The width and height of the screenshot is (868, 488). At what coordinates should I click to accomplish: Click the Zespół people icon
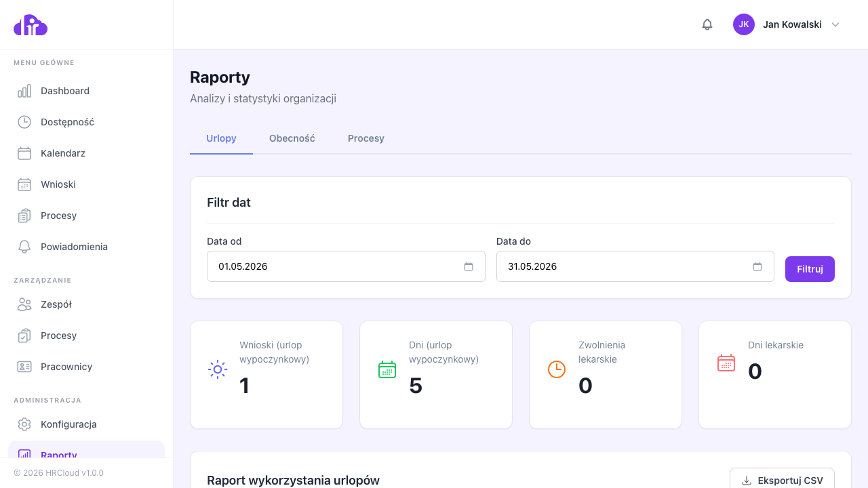pos(24,304)
